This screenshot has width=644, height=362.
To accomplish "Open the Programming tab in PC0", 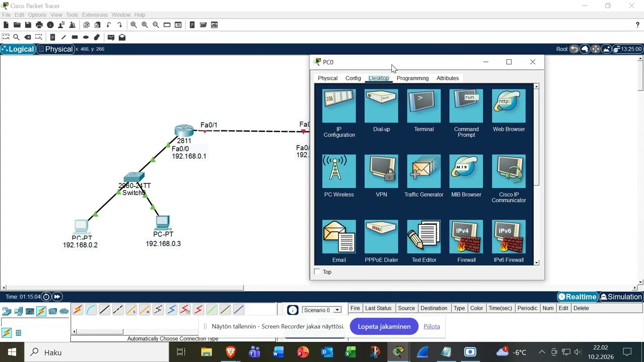I will coord(413,78).
